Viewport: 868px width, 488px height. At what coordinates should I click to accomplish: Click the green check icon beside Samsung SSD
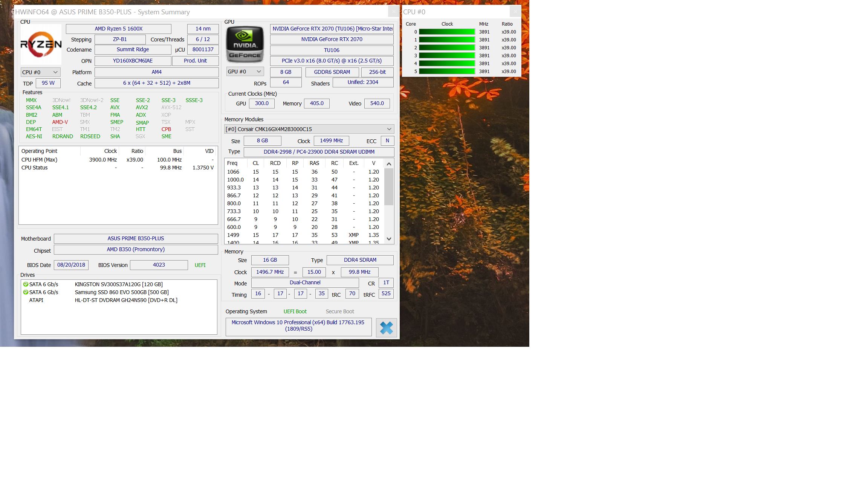pos(26,292)
